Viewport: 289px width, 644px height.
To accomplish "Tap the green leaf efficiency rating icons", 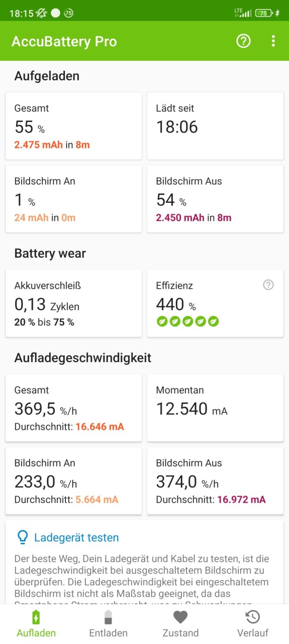I will pos(188,321).
